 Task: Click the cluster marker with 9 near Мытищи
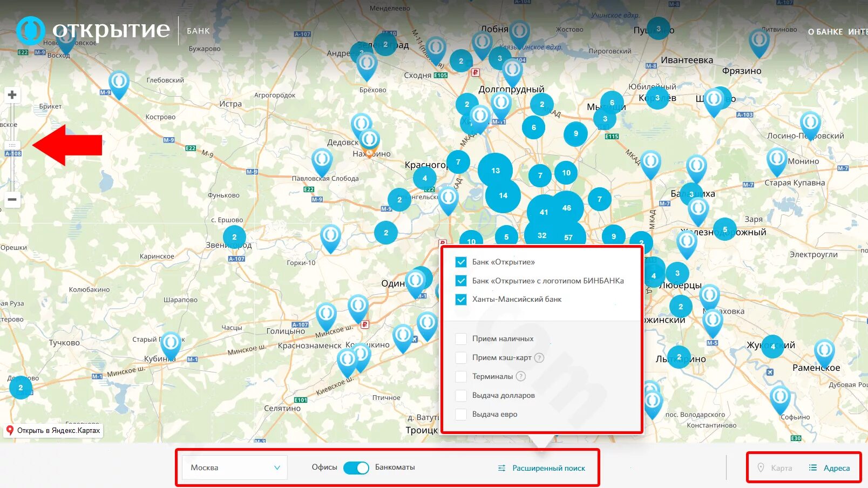(576, 134)
